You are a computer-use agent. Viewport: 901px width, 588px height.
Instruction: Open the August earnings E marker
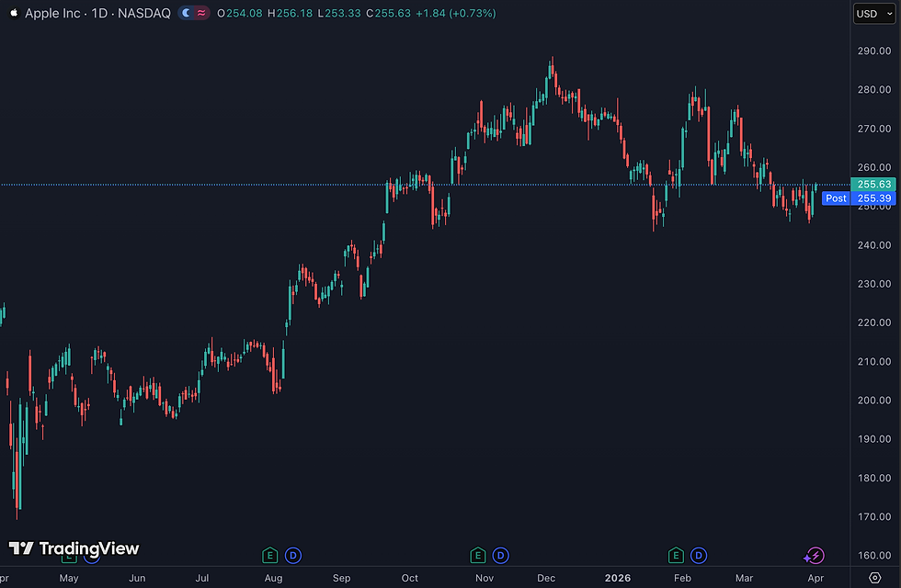[x=270, y=555]
